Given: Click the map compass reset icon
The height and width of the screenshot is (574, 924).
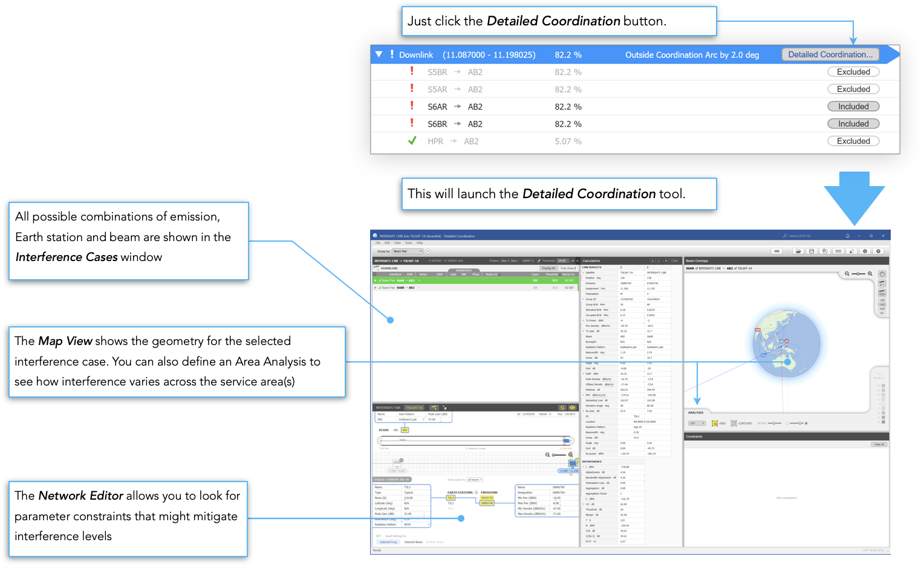Looking at the screenshot, I should (882, 274).
